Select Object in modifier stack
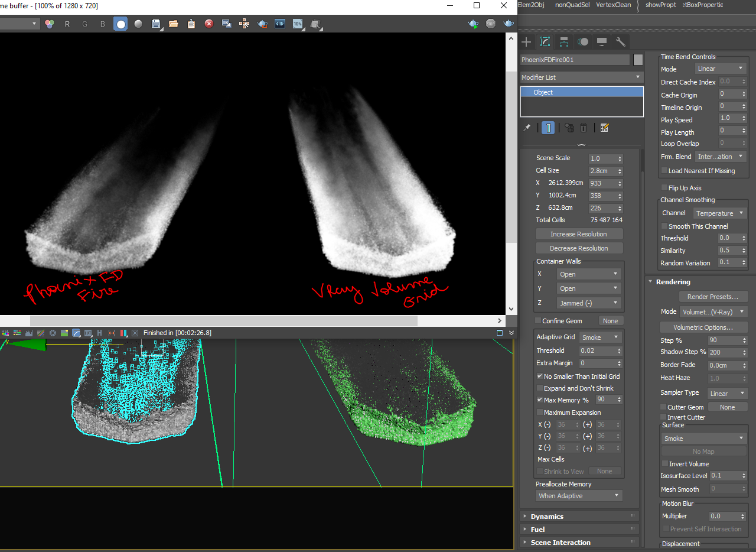Viewport: 756px width, 552px height. point(582,92)
